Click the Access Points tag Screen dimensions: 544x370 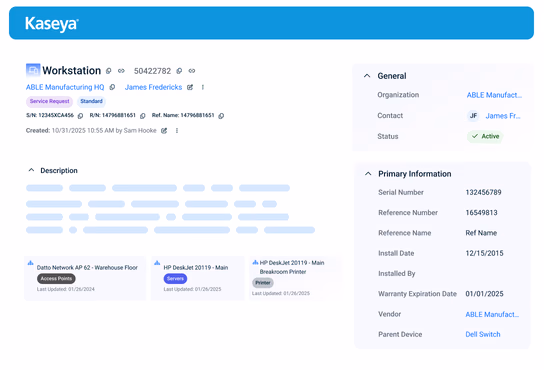pos(56,278)
